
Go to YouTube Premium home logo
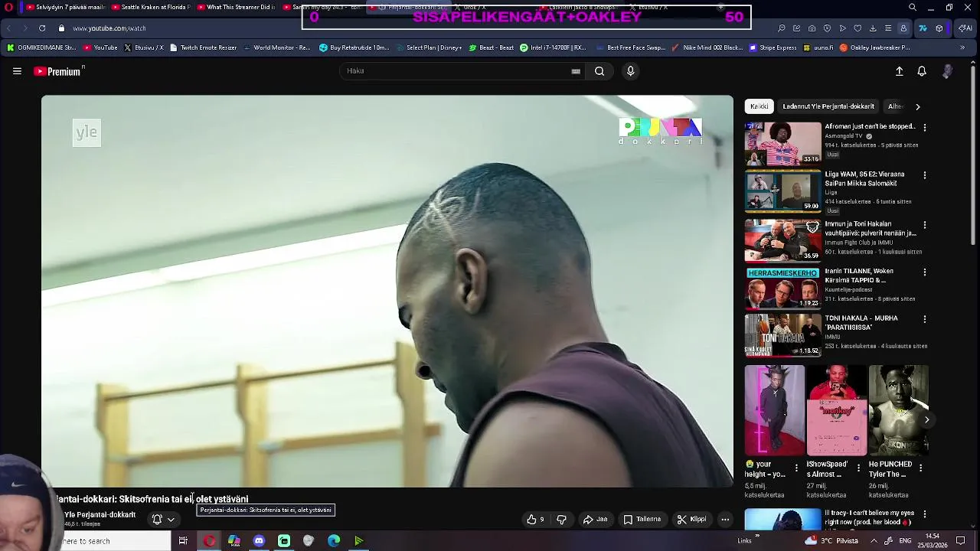point(59,71)
